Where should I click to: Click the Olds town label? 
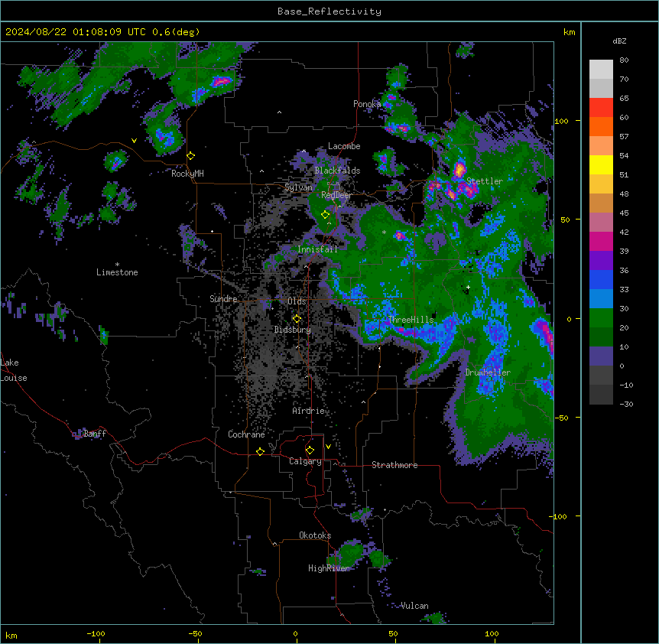pos(297,301)
